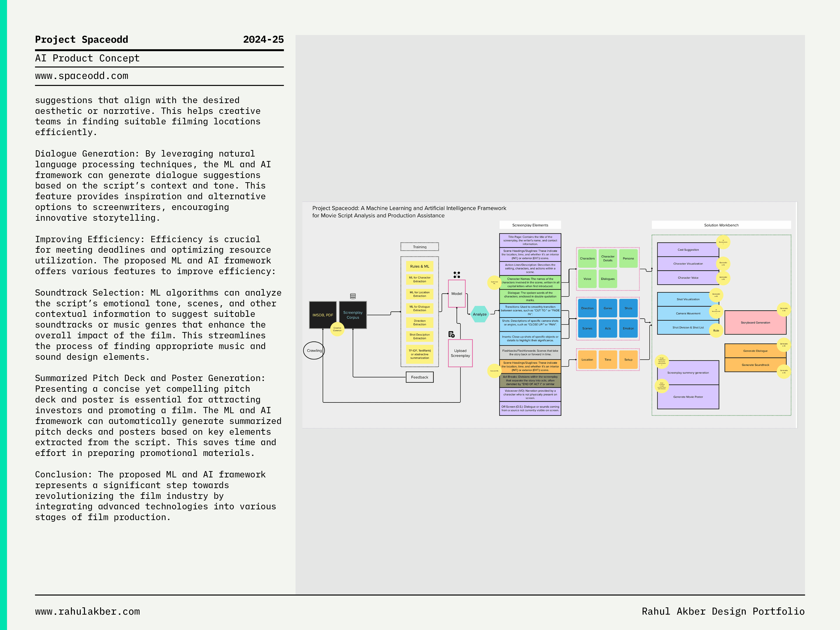Click the Crawling oval node
Viewport: 840px width, 630px height.
pos(314,350)
